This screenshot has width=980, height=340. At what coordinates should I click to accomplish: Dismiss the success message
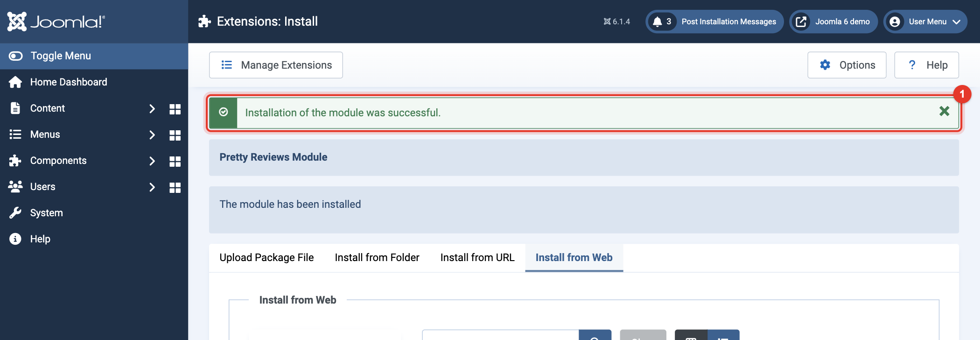pyautogui.click(x=944, y=111)
